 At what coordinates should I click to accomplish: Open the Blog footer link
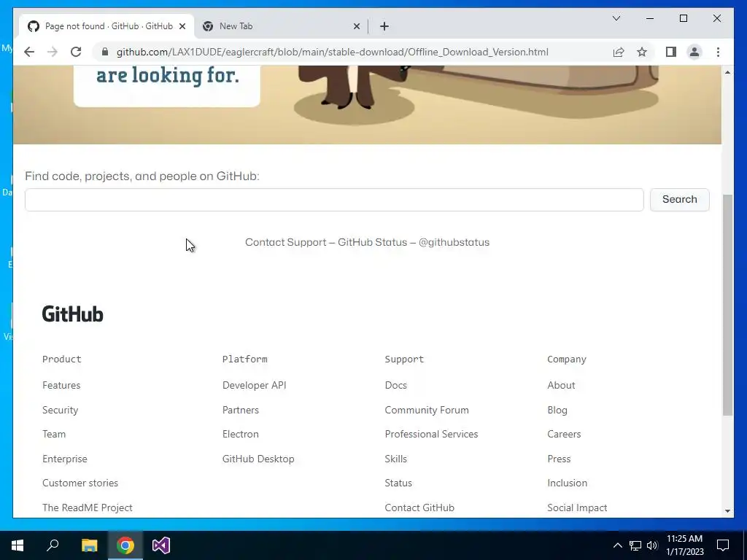[557, 410]
